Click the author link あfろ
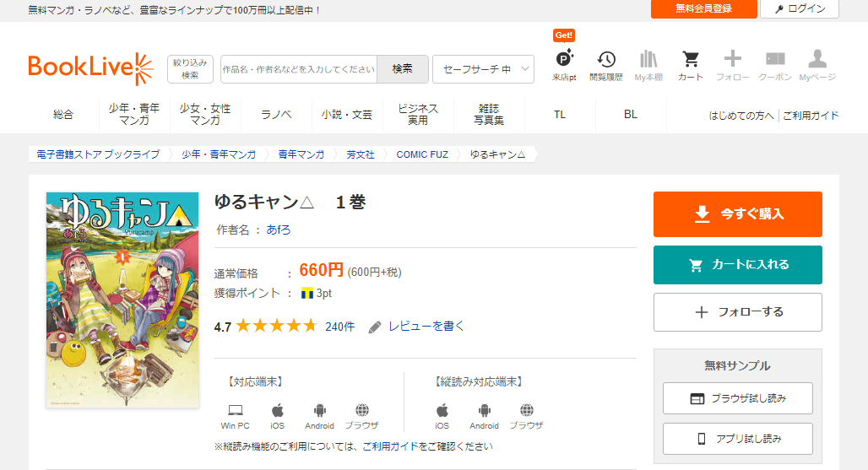Screen dimensions: 868x470 point(278,230)
